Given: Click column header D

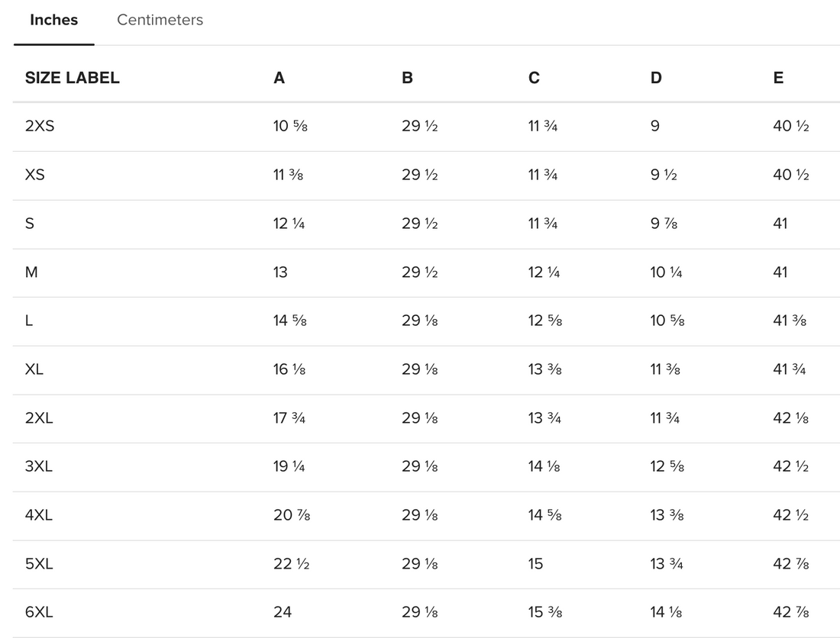Looking at the screenshot, I should tap(656, 78).
